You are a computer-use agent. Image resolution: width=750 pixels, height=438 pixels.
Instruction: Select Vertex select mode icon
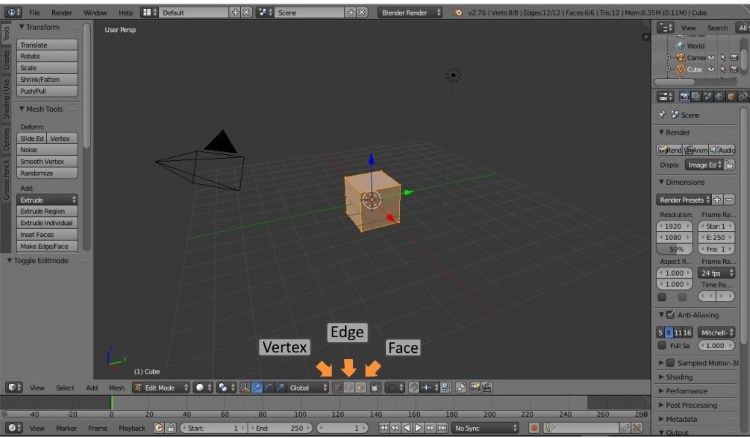337,387
